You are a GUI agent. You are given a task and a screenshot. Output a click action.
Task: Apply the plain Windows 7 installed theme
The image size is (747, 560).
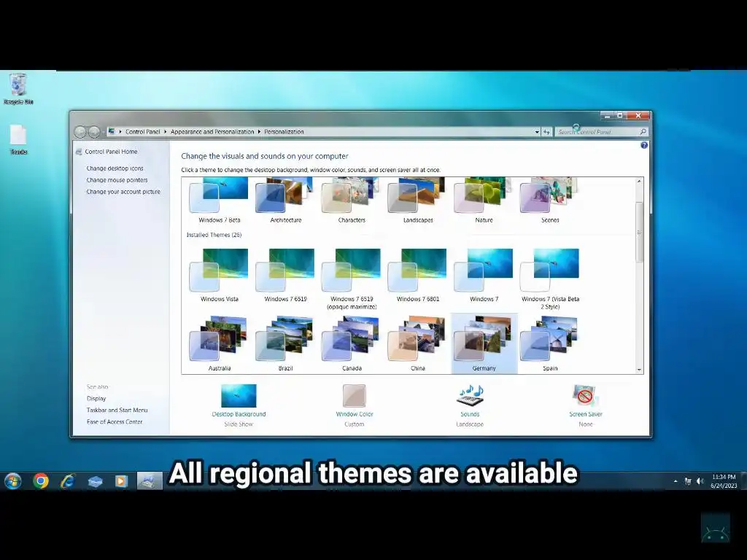pos(484,275)
